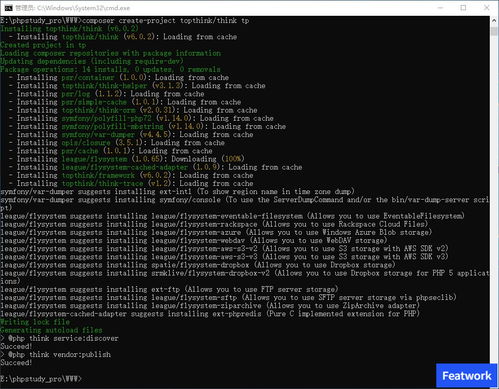This screenshot has height=389, width=499.
Task: Click the '@php think service:discover' line
Action: pyautogui.click(x=59, y=338)
